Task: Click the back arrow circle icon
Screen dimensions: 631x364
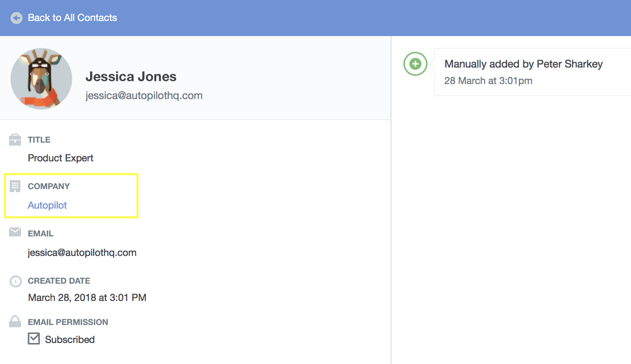Action: [16, 17]
